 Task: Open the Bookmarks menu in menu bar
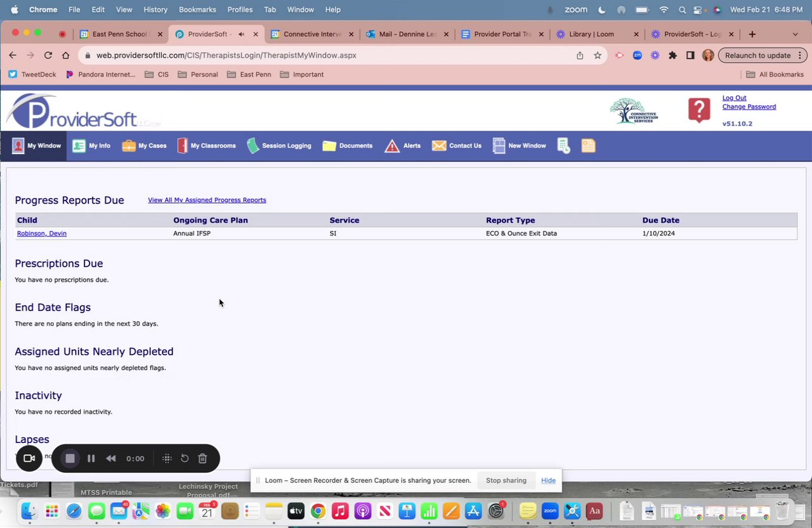[197, 10]
